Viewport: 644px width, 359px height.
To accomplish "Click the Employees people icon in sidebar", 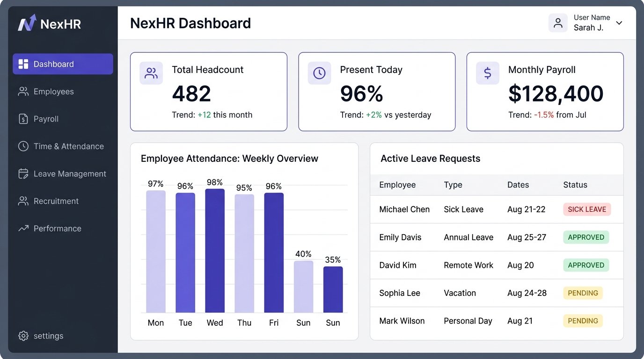I will [x=23, y=92].
